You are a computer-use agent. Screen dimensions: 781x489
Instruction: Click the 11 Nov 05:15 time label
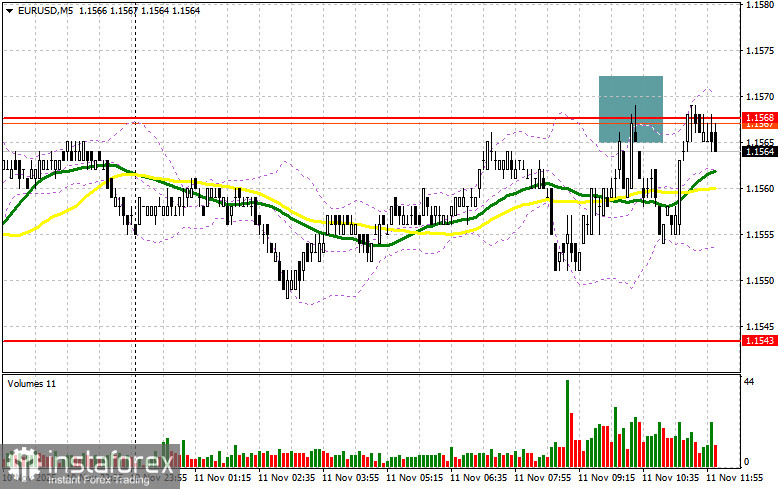pyautogui.click(x=415, y=478)
